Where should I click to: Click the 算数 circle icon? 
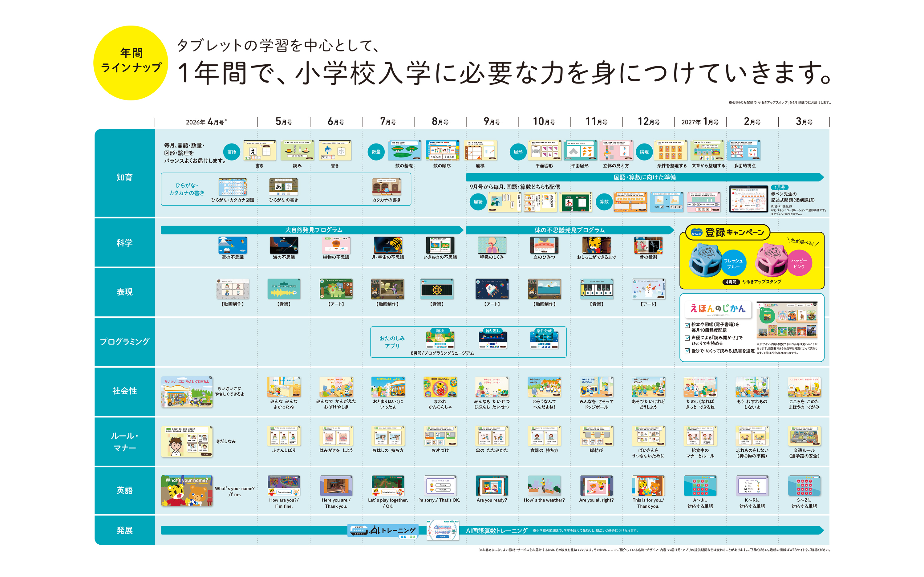(604, 202)
